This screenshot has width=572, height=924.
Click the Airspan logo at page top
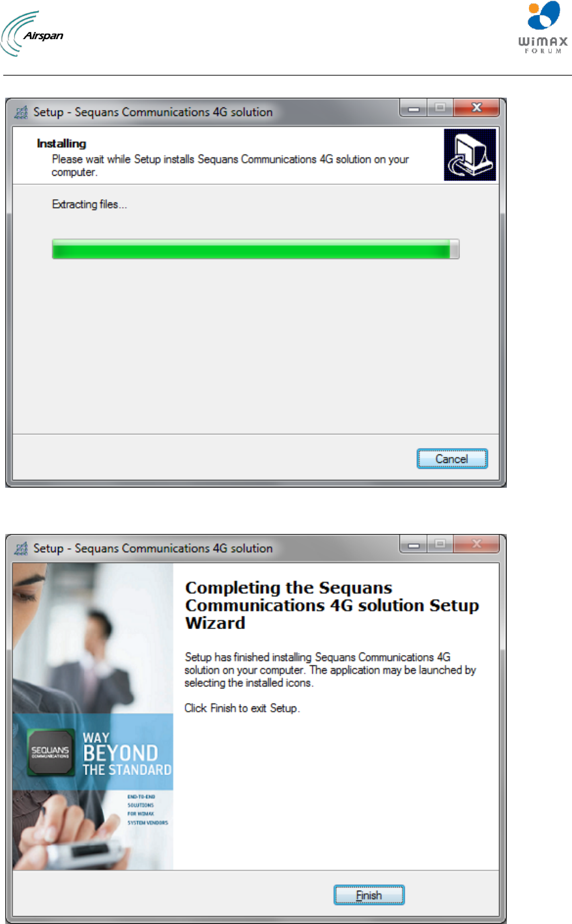(33, 34)
